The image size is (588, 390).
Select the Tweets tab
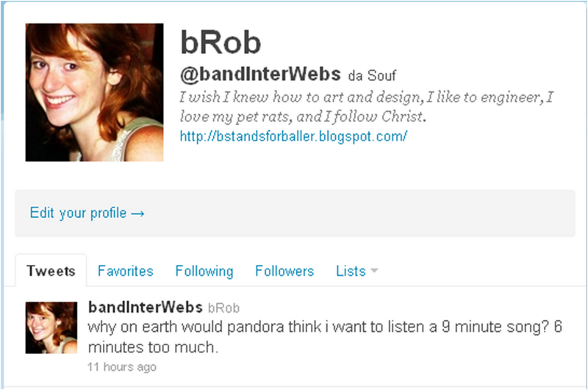(51, 271)
